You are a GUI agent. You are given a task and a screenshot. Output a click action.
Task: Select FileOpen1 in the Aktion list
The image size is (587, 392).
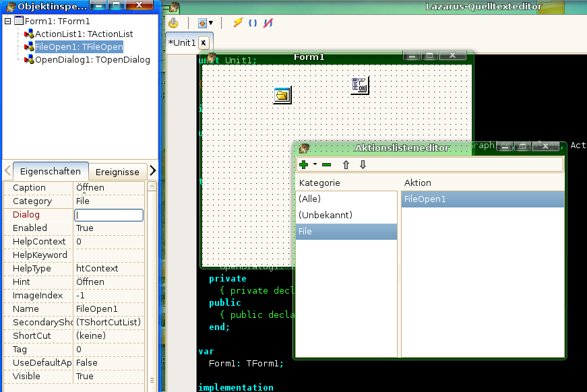(x=425, y=199)
